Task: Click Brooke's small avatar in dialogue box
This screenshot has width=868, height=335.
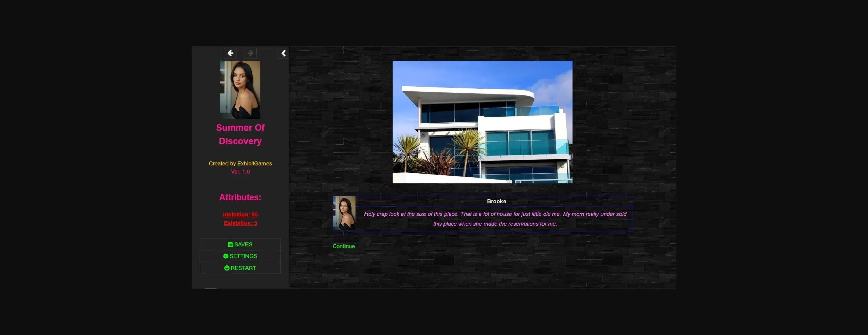Action: 344,213
